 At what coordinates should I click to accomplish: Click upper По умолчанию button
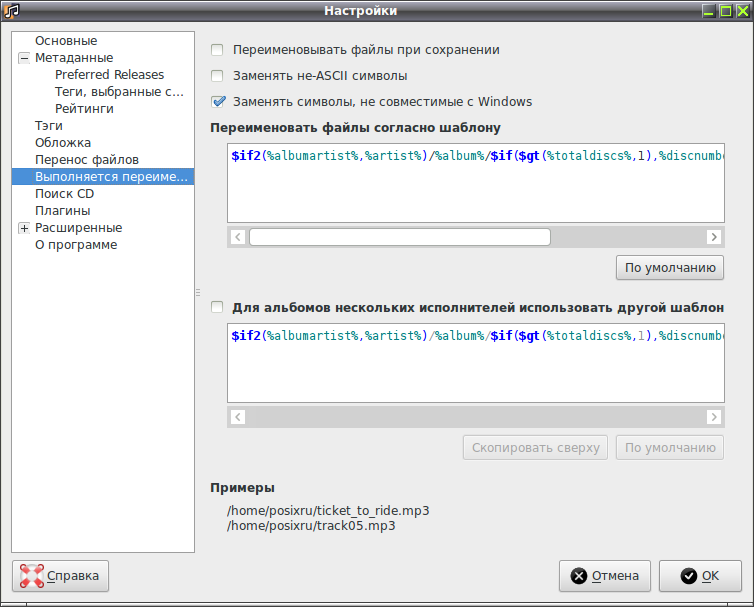[670, 267]
